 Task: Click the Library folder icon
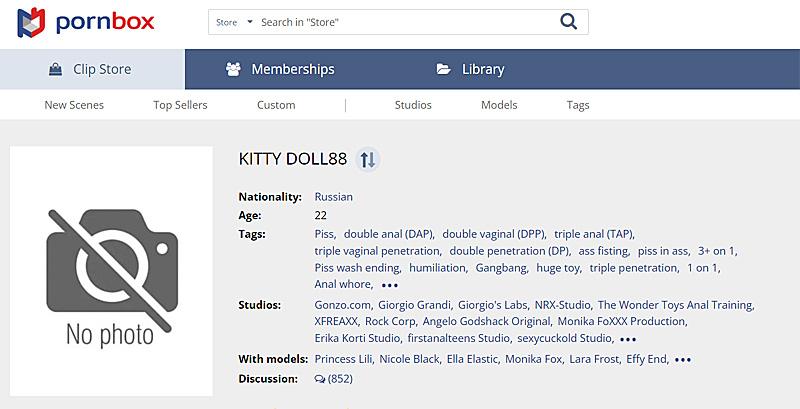coord(444,69)
